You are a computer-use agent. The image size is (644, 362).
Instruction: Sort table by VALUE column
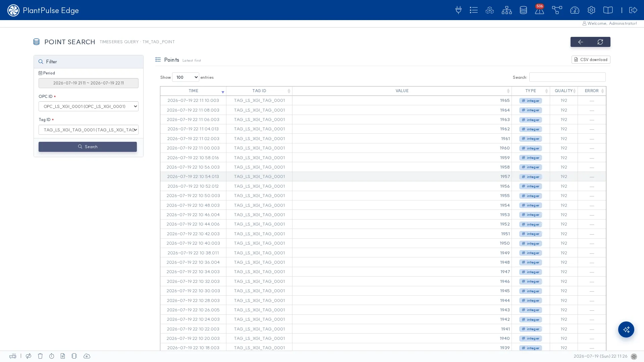[x=402, y=91]
